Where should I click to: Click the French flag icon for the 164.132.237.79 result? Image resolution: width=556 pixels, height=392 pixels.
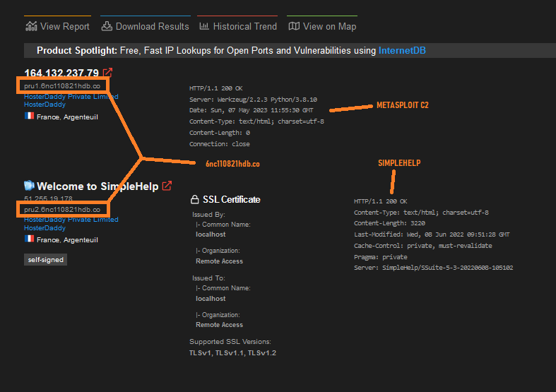[30, 116]
